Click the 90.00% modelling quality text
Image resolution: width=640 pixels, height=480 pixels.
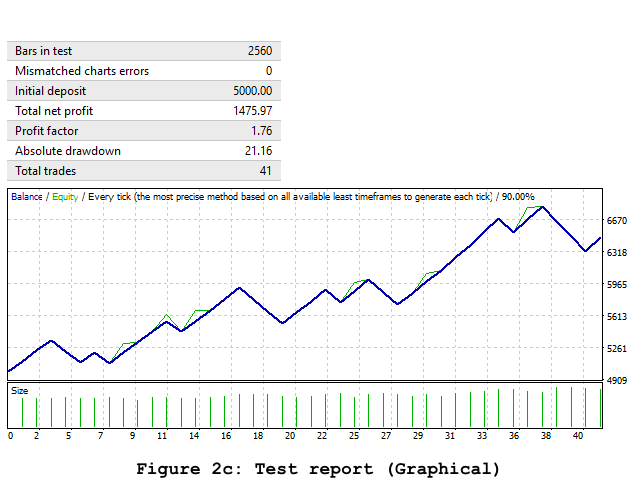tap(518, 197)
